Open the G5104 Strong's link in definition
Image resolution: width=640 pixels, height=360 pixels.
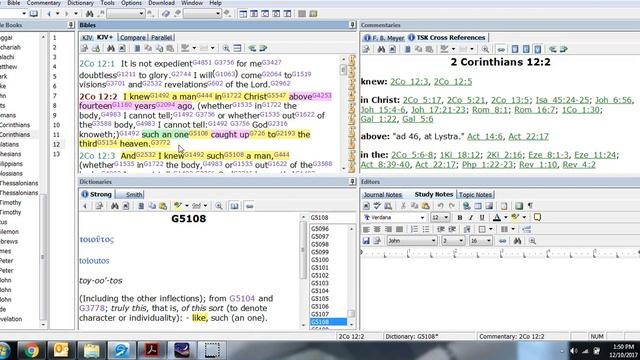pyautogui.click(x=242, y=298)
